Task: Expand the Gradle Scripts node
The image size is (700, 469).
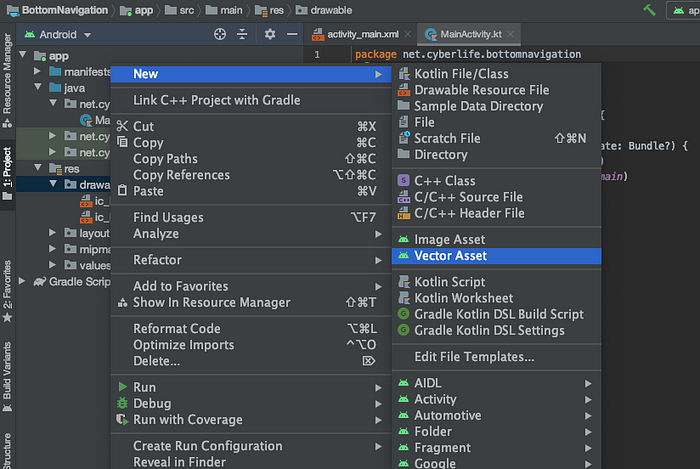Action: (22, 281)
